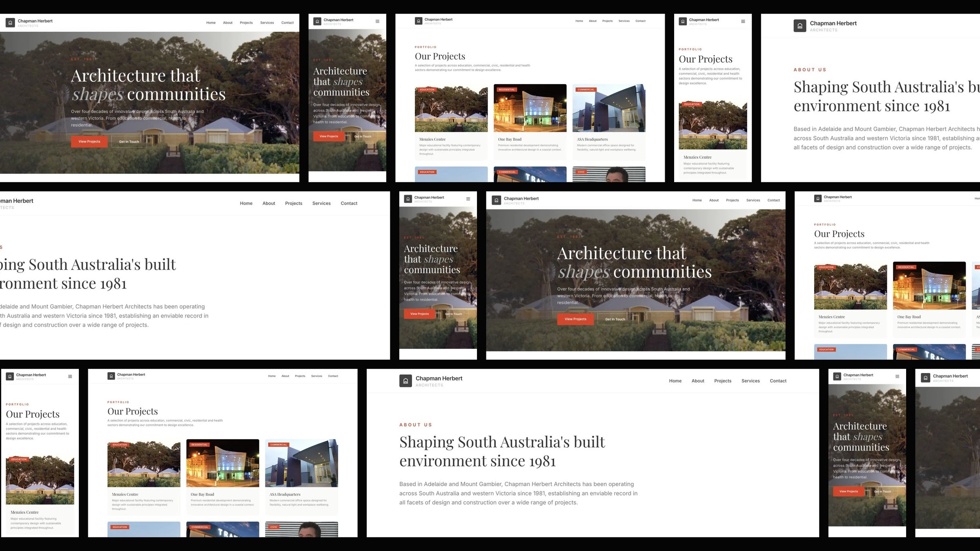Choose Services link on fully visible About Us page

[x=751, y=381]
